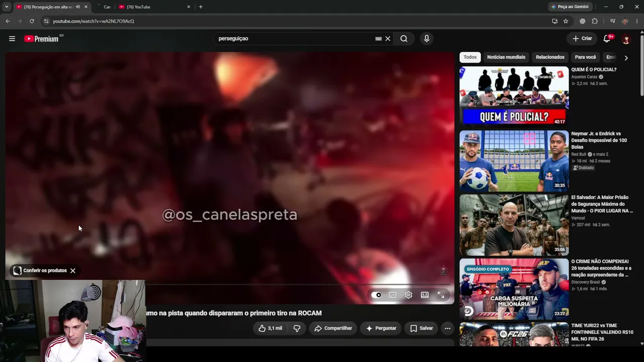Viewport: 644px width, 362px height.
Task: Toggle subtitles in the player
Action: (x=392, y=295)
